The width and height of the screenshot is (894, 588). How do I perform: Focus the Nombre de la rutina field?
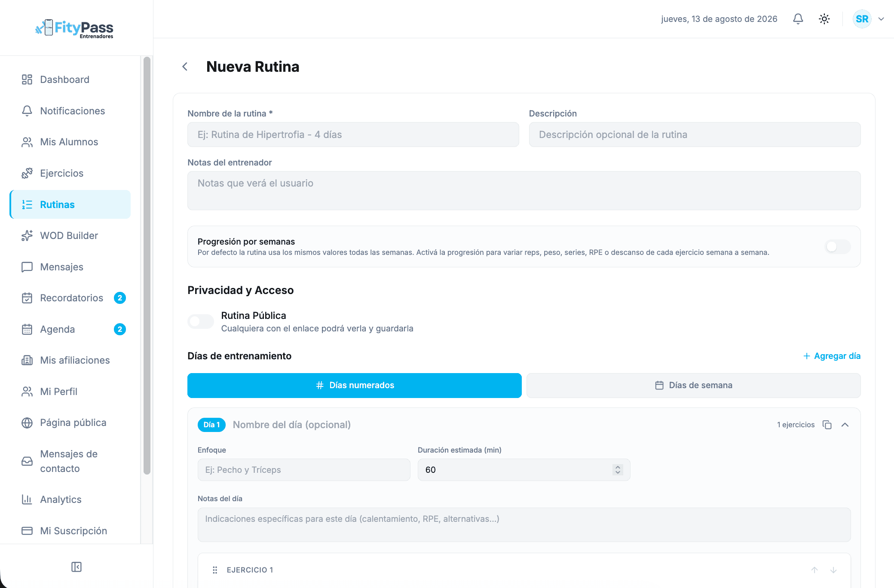(x=353, y=135)
